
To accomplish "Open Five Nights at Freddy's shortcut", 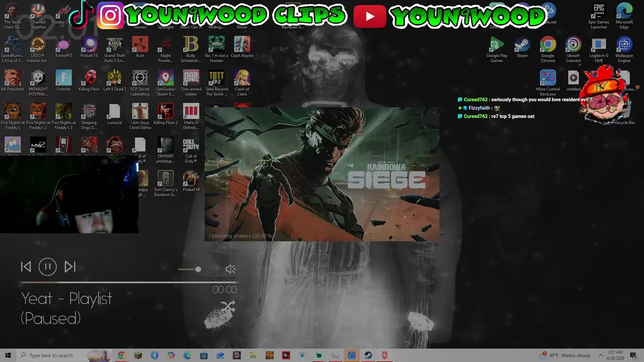I will click(13, 117).
